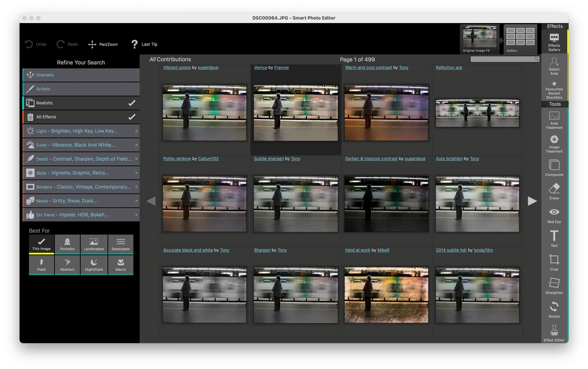Viewport: 588px width, 369px height.
Task: Go to next gallery page arrow
Action: pos(532,201)
